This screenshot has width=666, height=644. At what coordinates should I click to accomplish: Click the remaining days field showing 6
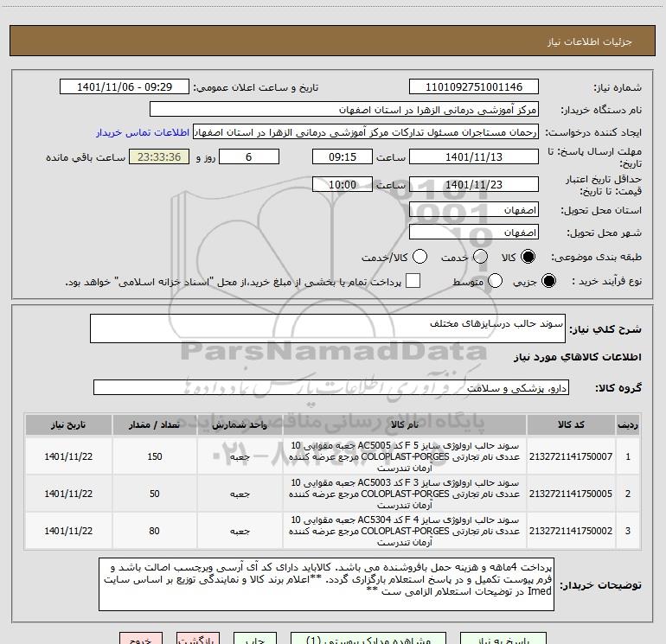click(x=249, y=157)
